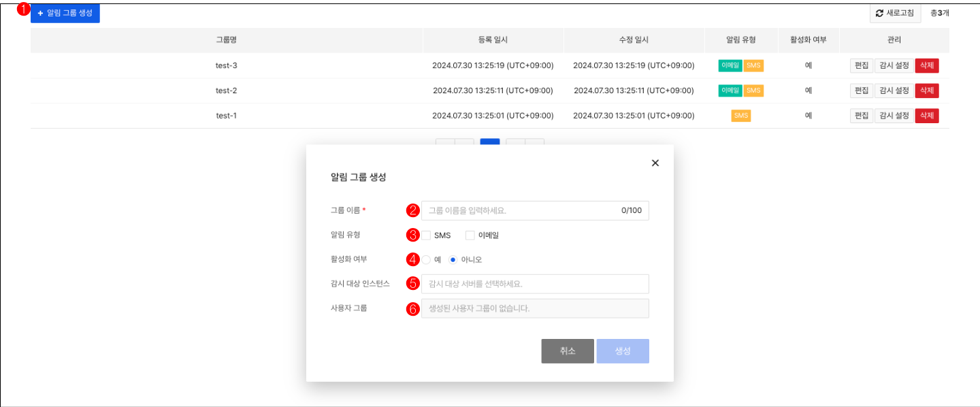Click the 알림 그룹 생성 button
This screenshot has width=980, height=407.
coord(65,13)
